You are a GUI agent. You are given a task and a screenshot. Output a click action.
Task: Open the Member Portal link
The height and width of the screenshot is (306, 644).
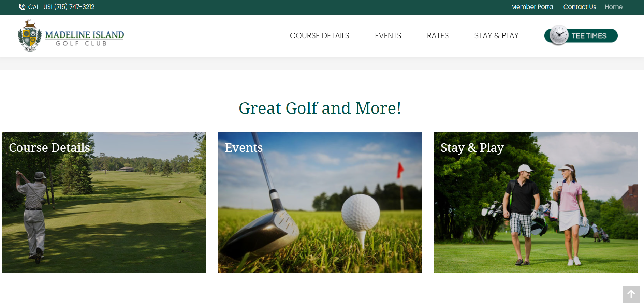(x=533, y=7)
